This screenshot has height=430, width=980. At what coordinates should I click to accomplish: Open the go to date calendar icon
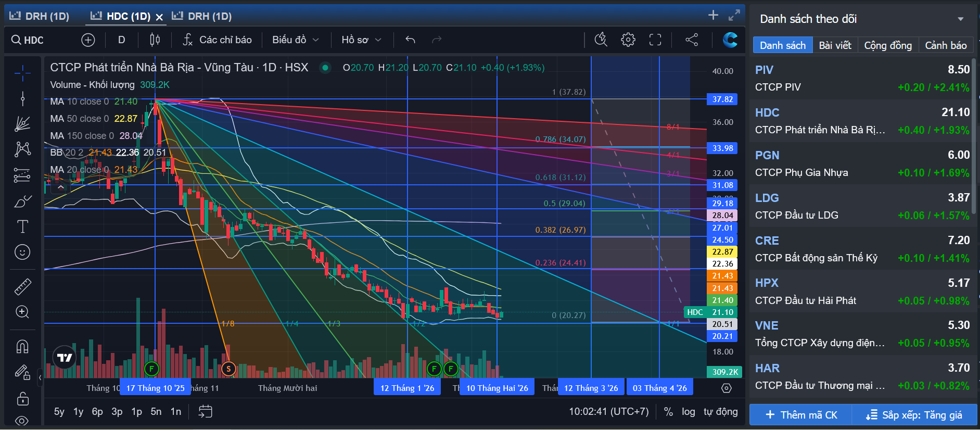pos(206,412)
